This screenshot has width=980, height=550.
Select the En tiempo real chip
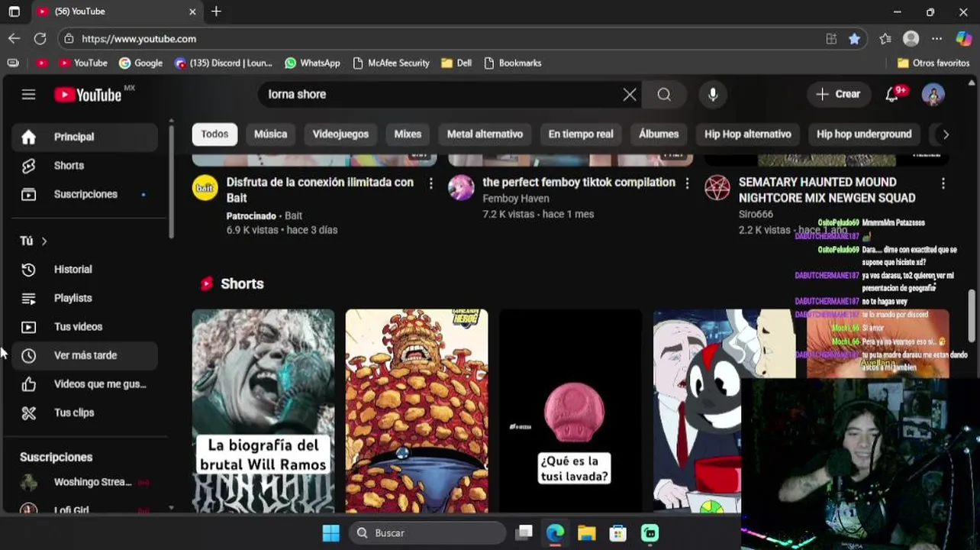(x=581, y=134)
